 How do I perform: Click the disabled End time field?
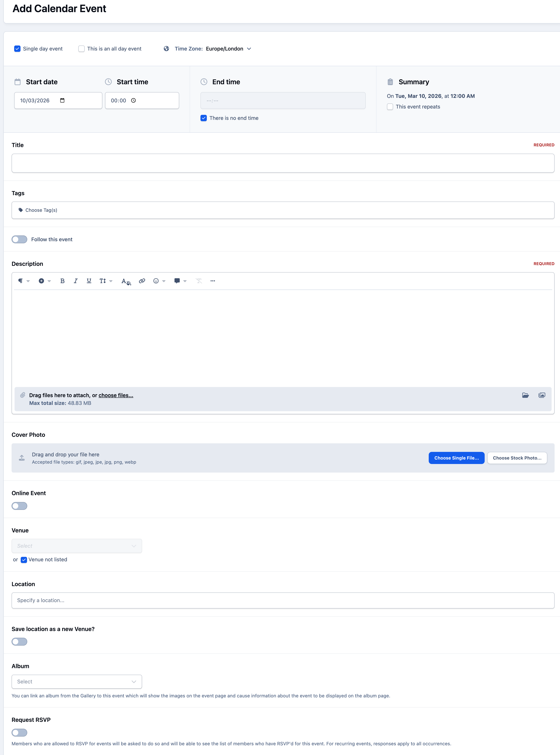tap(283, 101)
